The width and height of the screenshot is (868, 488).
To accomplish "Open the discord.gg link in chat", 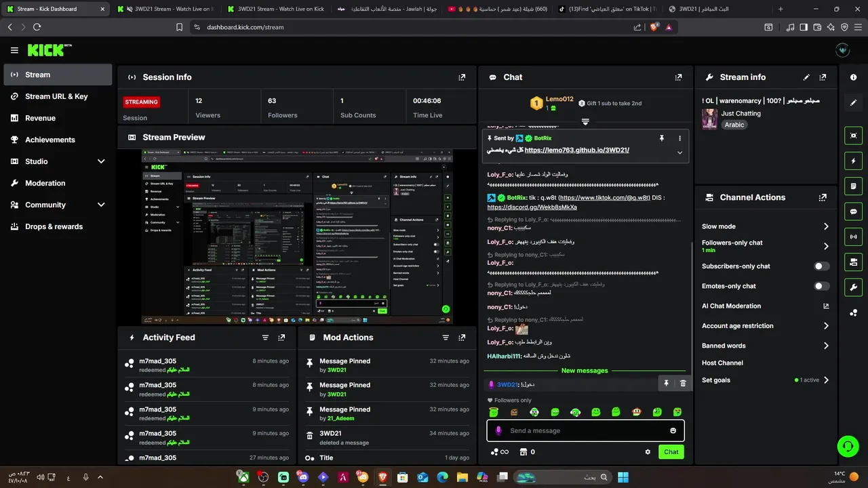I will coord(532,207).
